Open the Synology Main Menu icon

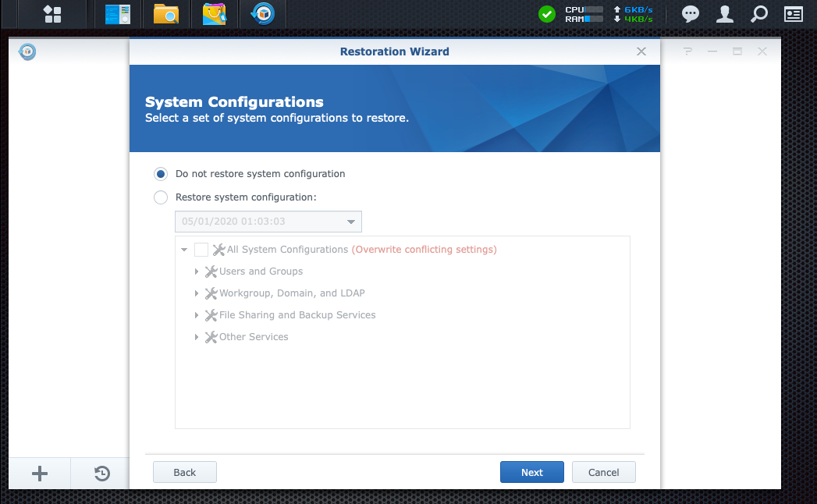52,14
